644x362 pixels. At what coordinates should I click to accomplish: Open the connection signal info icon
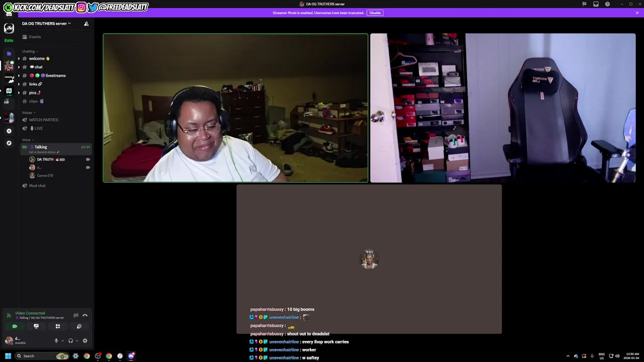[x=9, y=315]
